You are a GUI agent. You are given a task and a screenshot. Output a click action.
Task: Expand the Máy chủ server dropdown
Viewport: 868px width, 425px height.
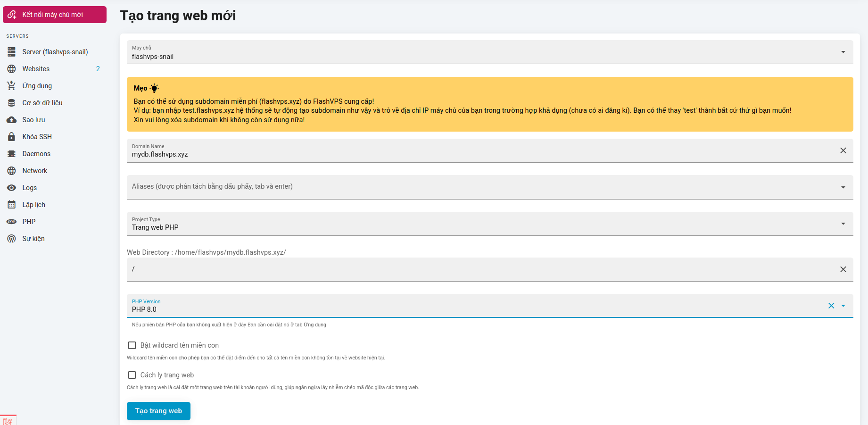point(843,52)
